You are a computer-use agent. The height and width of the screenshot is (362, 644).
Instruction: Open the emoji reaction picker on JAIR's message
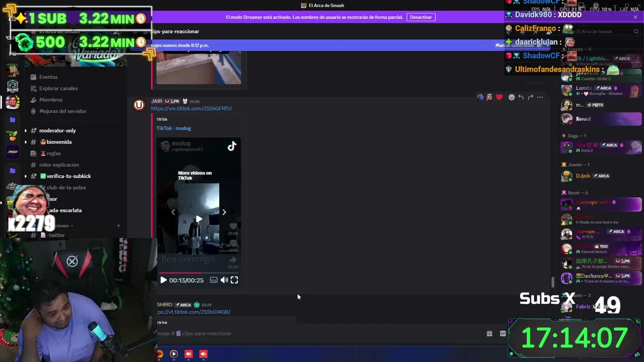point(511,97)
